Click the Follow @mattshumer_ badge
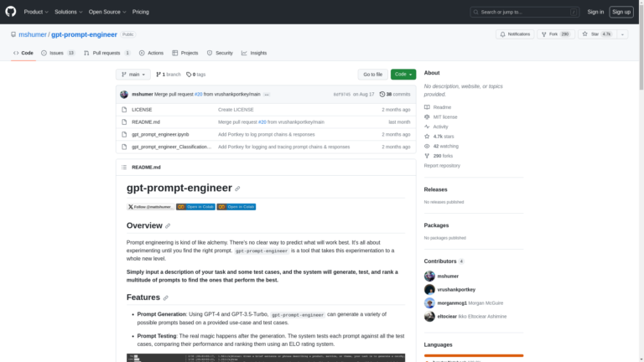The width and height of the screenshot is (644, 362). tap(150, 207)
